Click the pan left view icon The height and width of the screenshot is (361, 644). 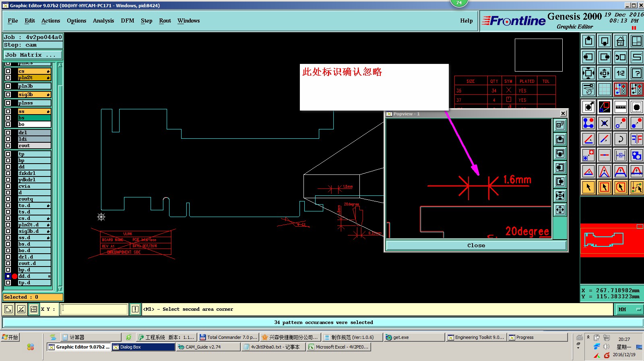click(x=588, y=57)
